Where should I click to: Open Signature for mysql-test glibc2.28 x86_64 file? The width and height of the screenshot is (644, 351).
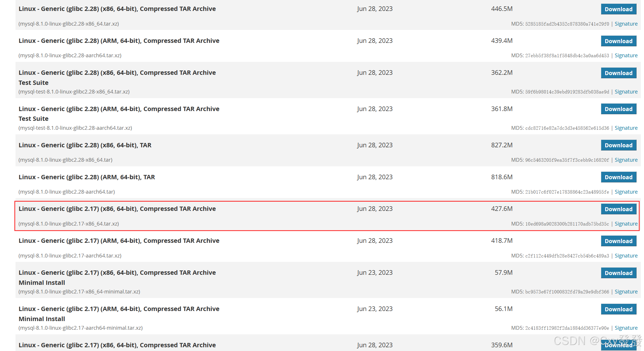coord(626,92)
